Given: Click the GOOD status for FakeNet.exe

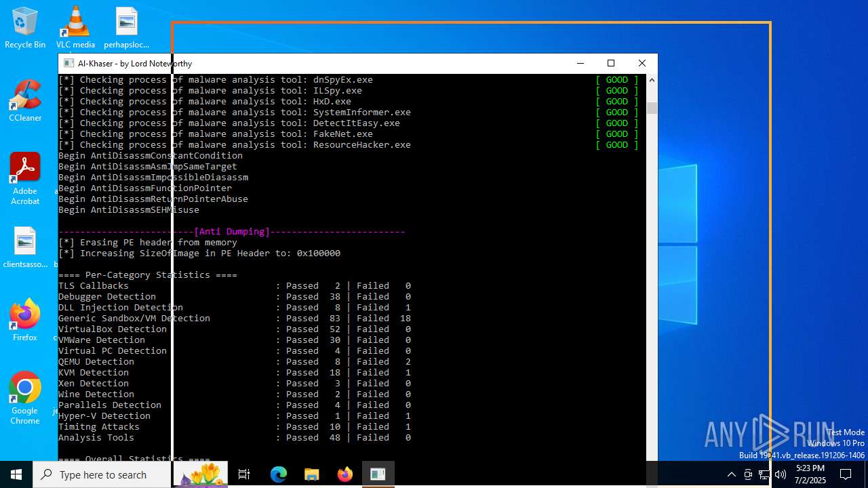Looking at the screenshot, I should click(616, 134).
